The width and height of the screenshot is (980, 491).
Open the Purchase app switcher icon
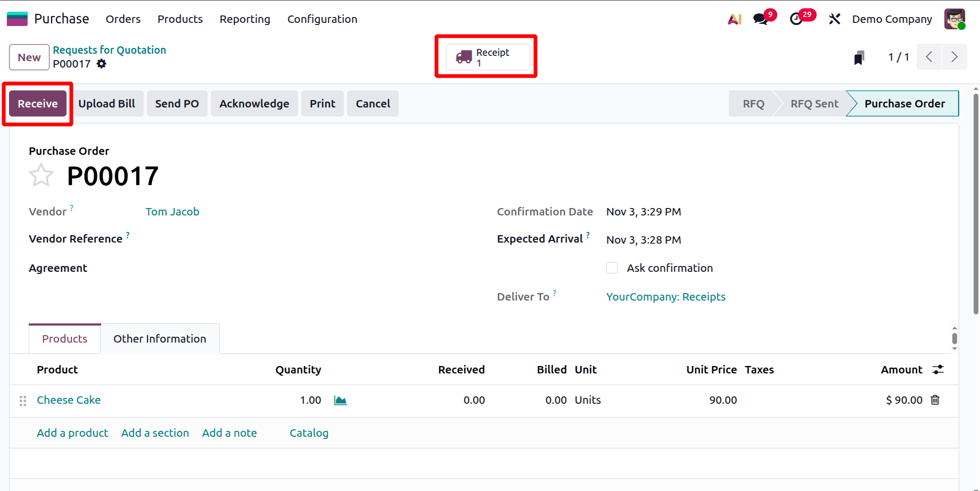17,18
